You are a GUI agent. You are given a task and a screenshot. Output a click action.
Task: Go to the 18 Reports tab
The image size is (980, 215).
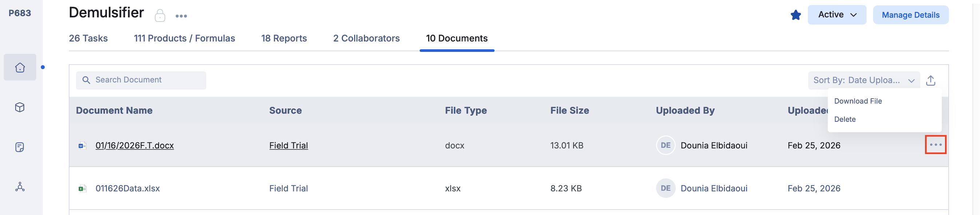(284, 38)
